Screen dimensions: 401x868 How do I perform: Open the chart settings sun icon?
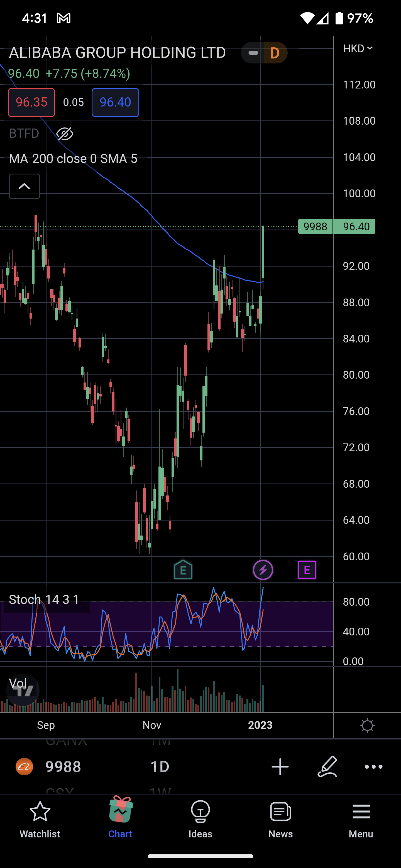[367, 726]
